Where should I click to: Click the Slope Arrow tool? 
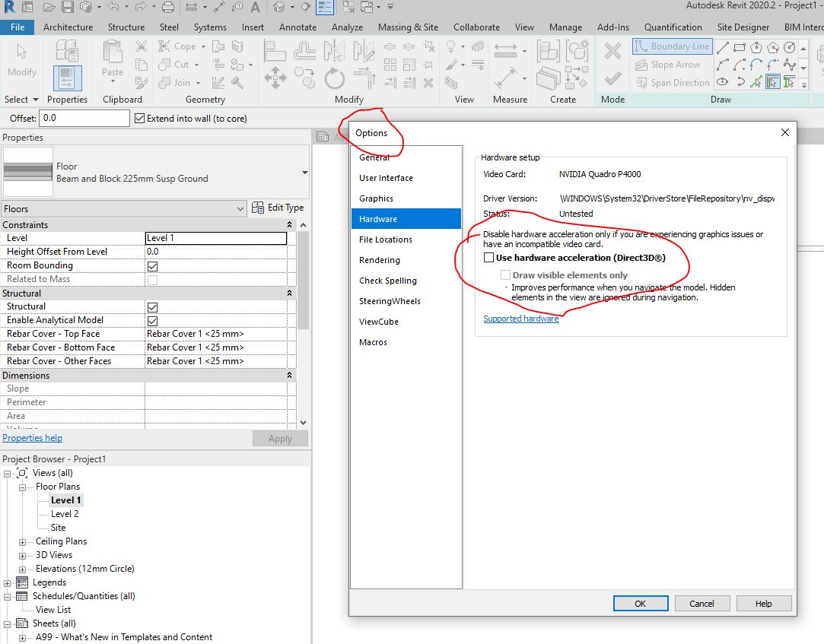(x=668, y=65)
